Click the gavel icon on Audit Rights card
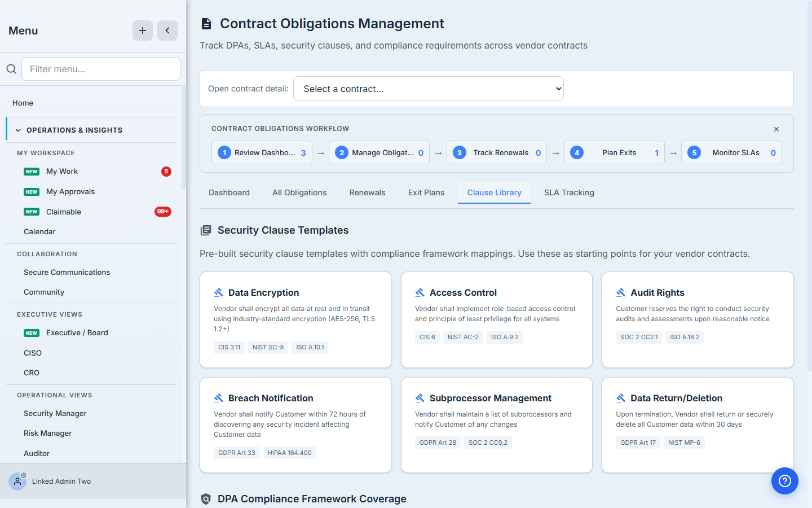 (621, 292)
